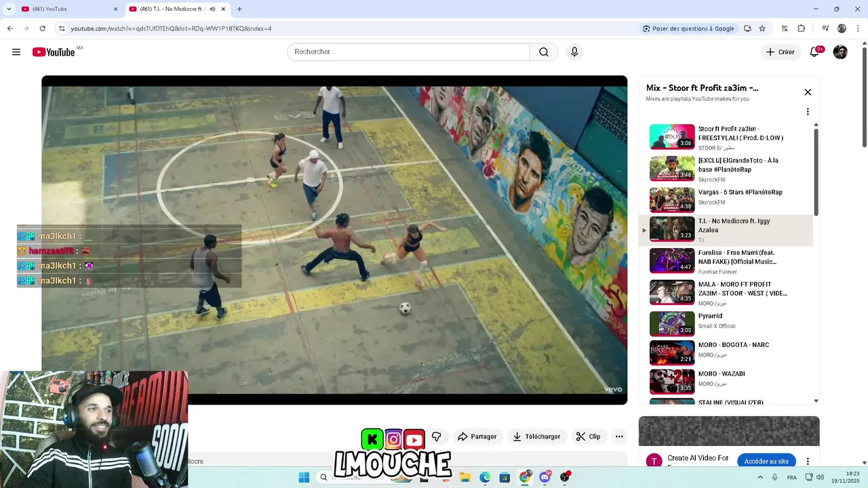Click the YouTube search magnifier button
Image resolution: width=868 pixels, height=488 pixels.
(x=544, y=52)
